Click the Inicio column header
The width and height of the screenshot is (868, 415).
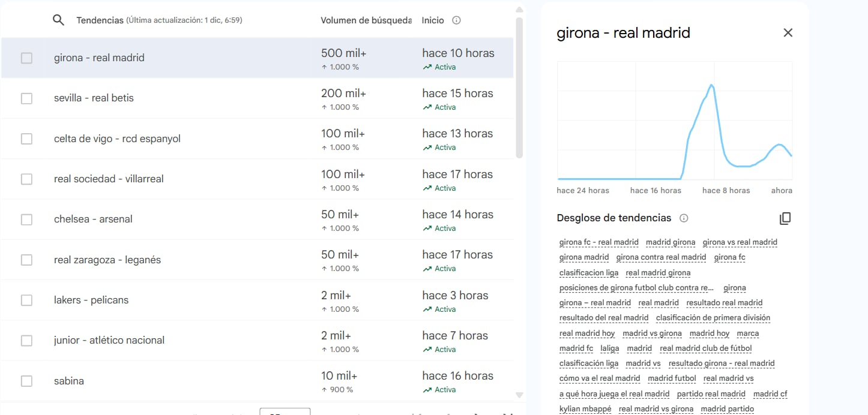(433, 20)
